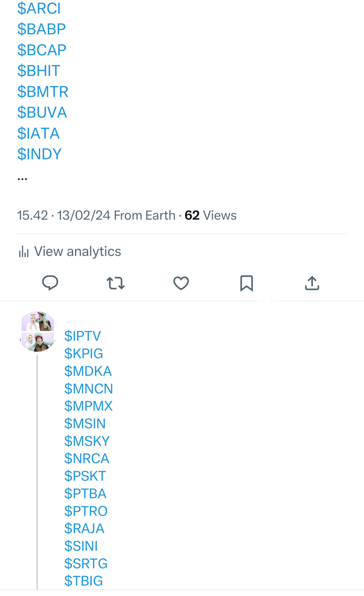Tap the reply speech bubble icon
Viewport: 364px width, 596px height.
[x=50, y=283]
